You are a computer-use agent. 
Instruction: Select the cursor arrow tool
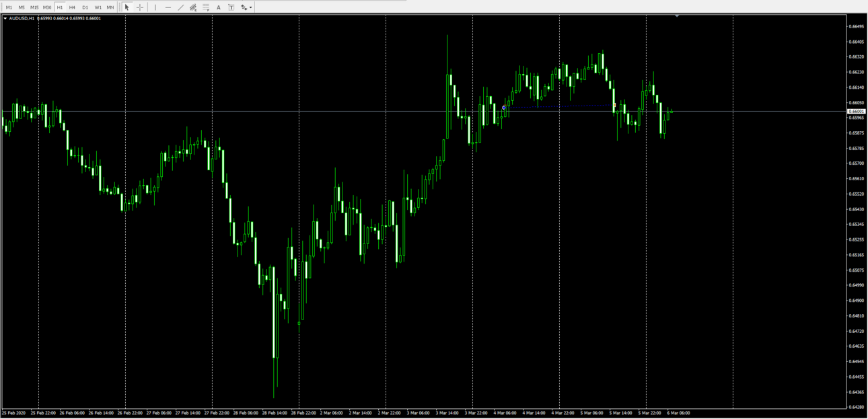click(127, 7)
